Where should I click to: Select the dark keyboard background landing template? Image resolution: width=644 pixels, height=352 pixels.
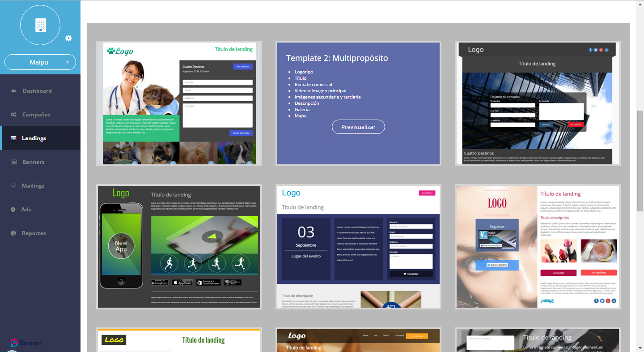click(x=538, y=340)
